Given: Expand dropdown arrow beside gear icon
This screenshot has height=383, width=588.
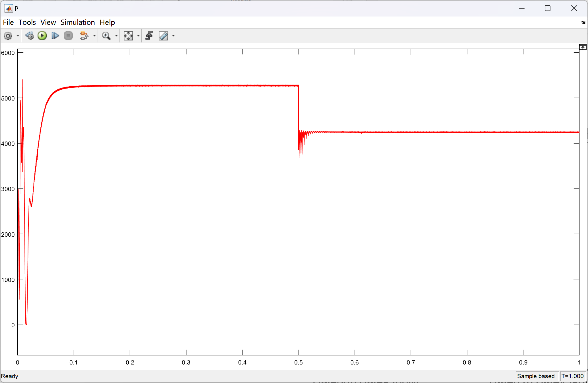Looking at the screenshot, I should click(18, 36).
